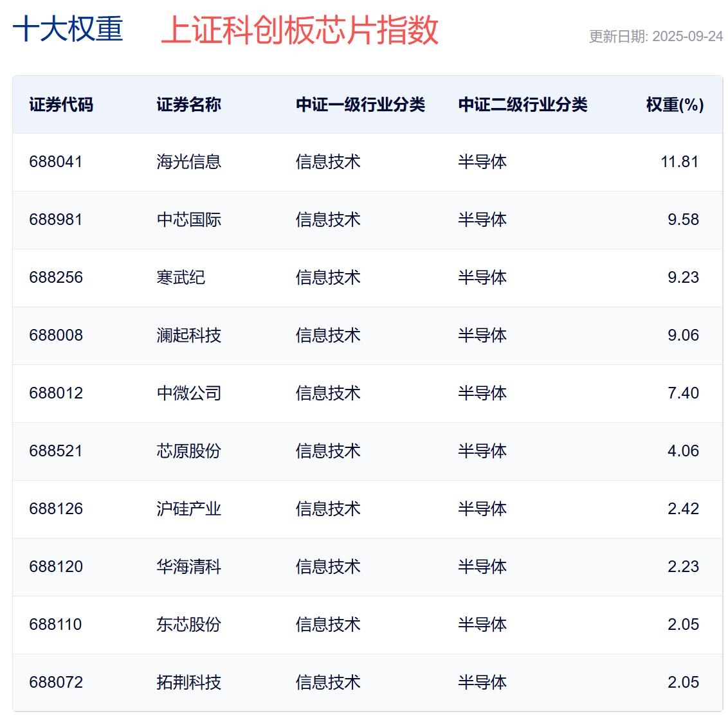
Task: Click the name 寒武纪
Action: pyautogui.click(x=181, y=278)
